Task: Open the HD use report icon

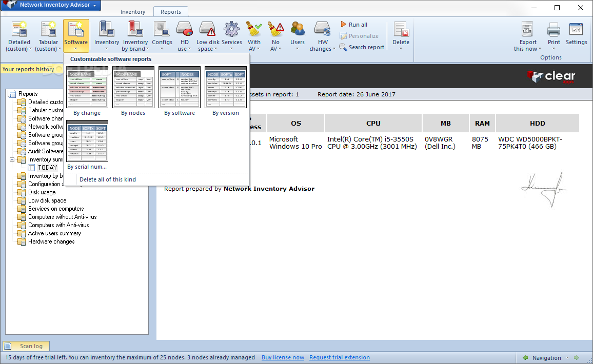Action: click(x=184, y=29)
